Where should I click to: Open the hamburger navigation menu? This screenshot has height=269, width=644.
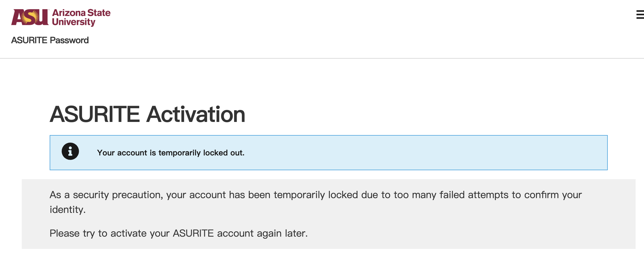tap(640, 15)
